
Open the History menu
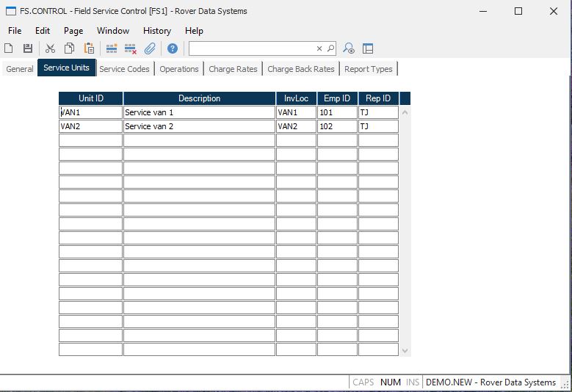point(156,31)
